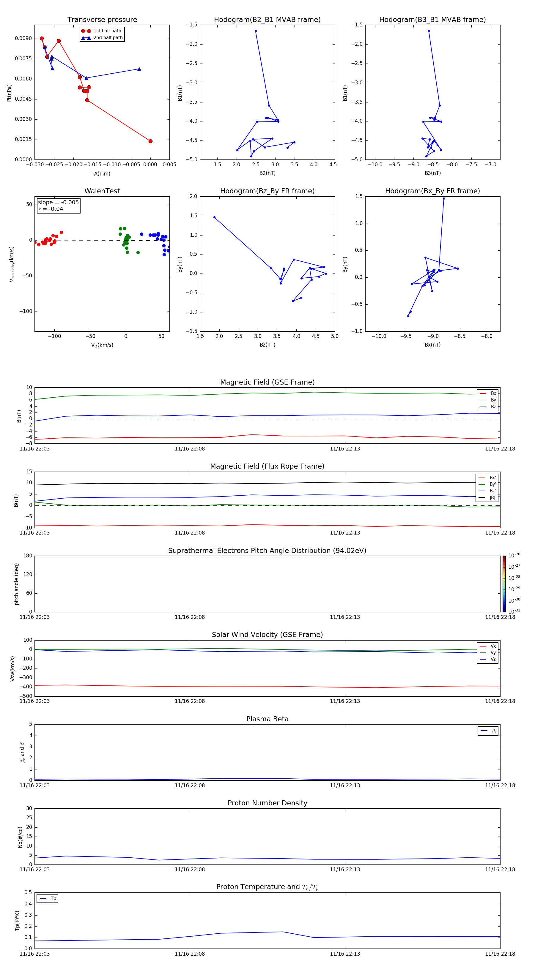The width and height of the screenshot is (535, 980).
Task: Select the "βp and β" y-axis label
Action: coord(22,753)
